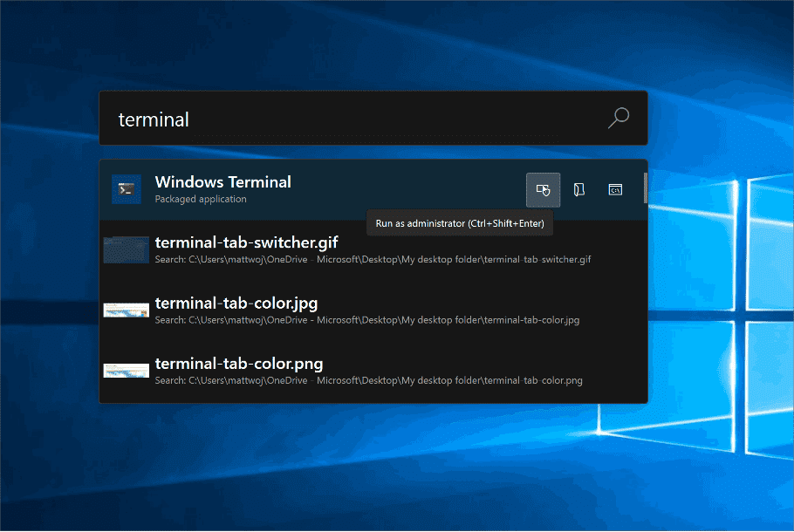Click the results list scrollbar thumb

click(x=645, y=187)
